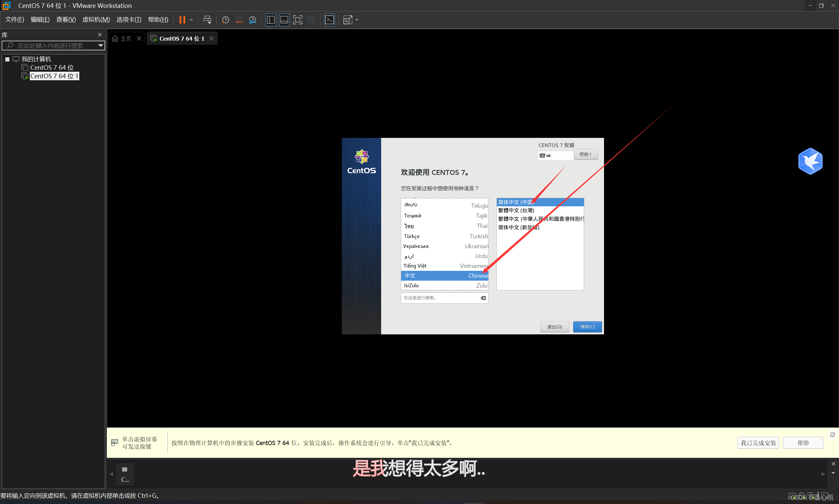Collapse the 我的计算机 tree node
The height and width of the screenshot is (504, 839).
coord(7,59)
